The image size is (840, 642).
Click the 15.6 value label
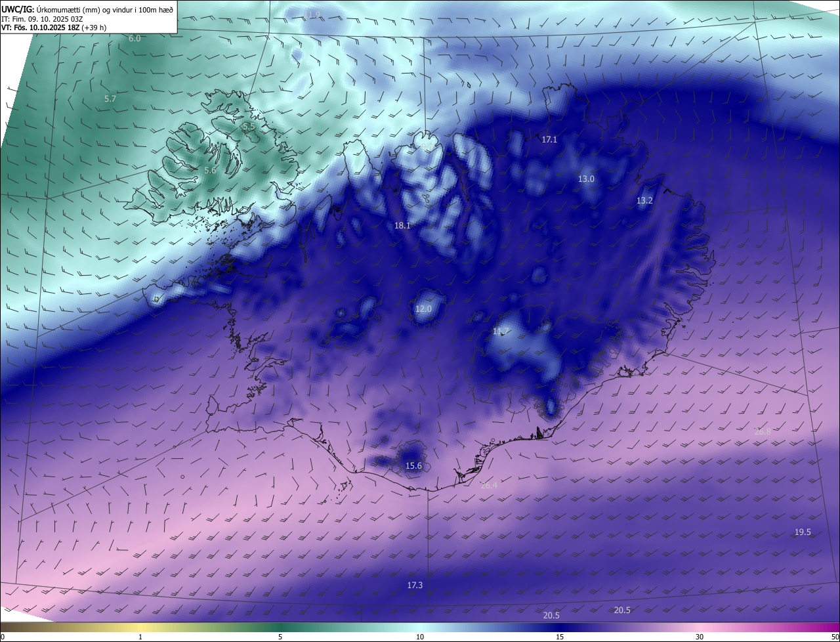(413, 466)
